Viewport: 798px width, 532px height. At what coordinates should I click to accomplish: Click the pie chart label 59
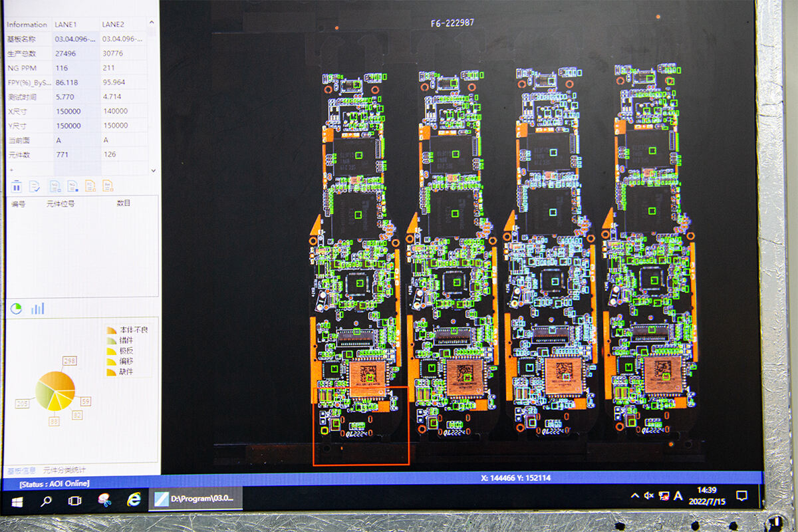86,401
